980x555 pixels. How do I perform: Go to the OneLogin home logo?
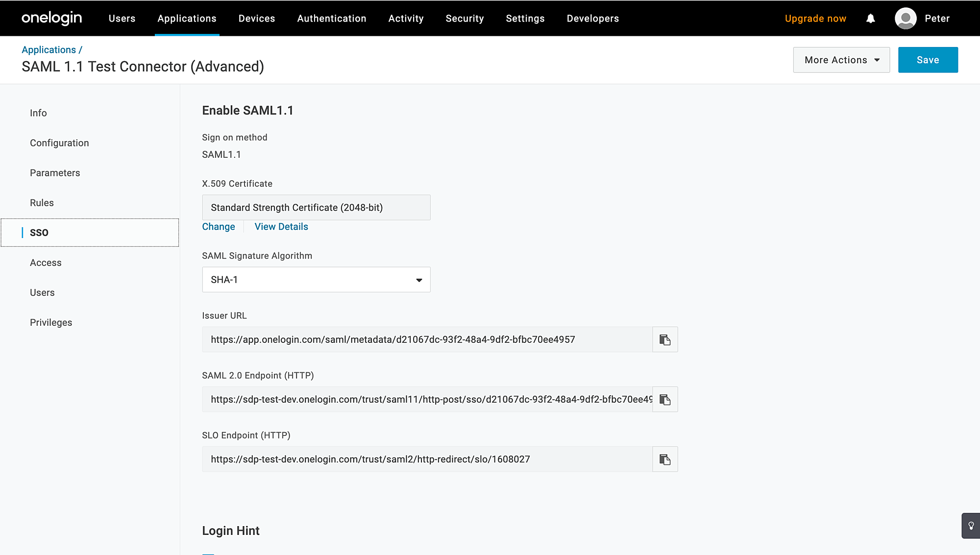pos(52,18)
